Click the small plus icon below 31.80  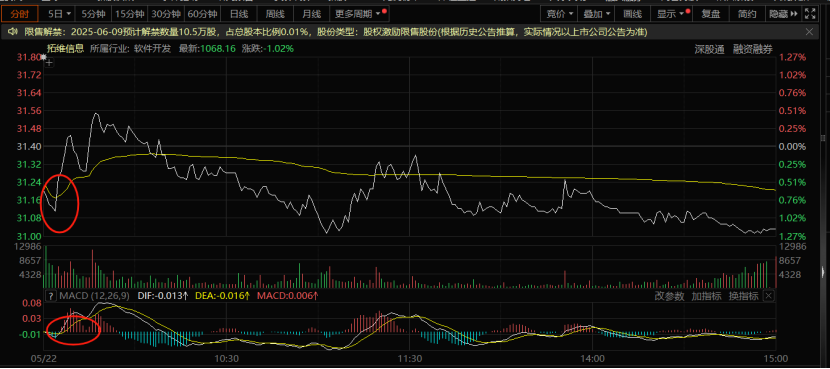click(49, 63)
